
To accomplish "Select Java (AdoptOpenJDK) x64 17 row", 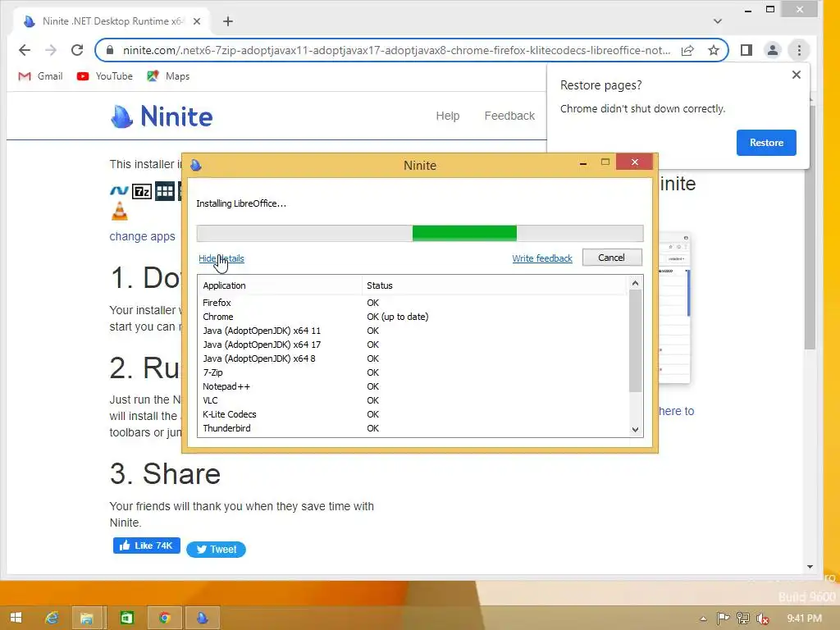I will (x=413, y=345).
